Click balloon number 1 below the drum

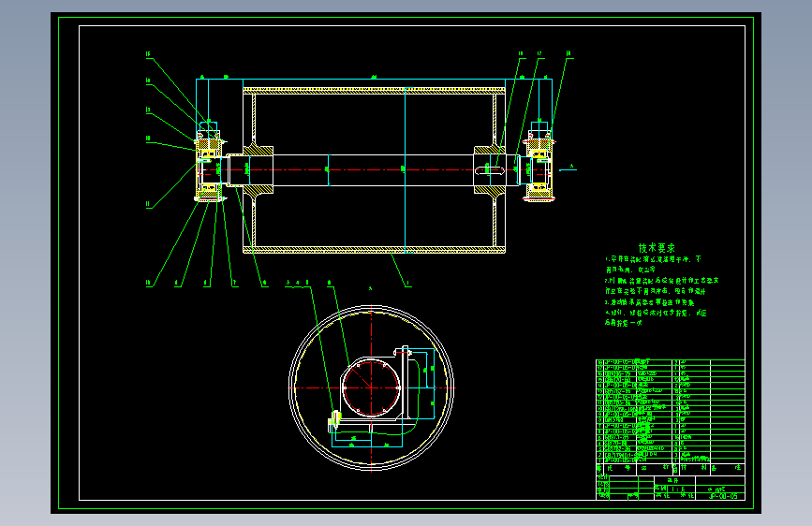[408, 284]
